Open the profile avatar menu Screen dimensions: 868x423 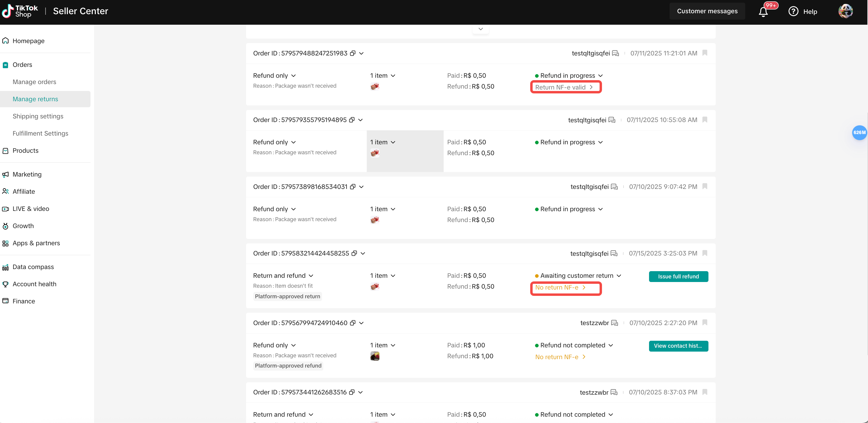click(x=845, y=11)
